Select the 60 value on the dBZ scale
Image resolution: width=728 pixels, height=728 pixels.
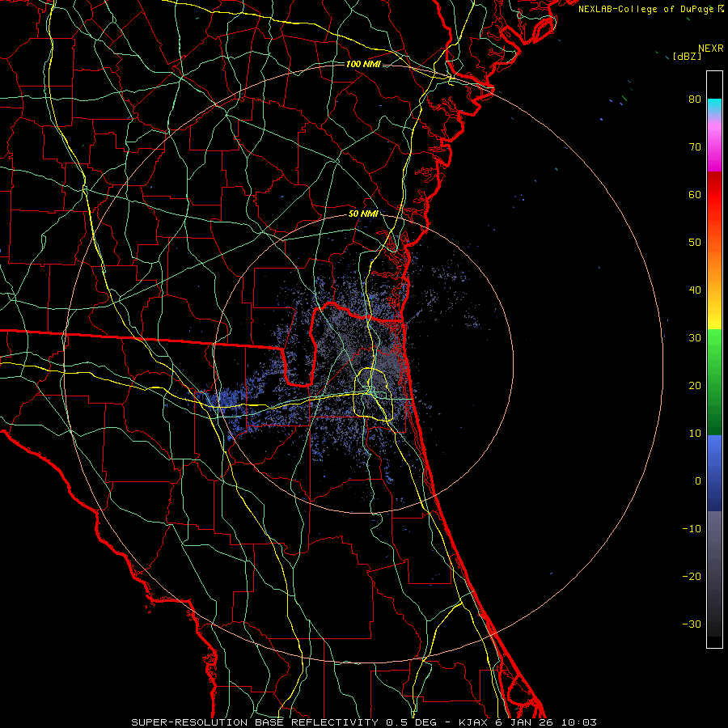(x=695, y=195)
